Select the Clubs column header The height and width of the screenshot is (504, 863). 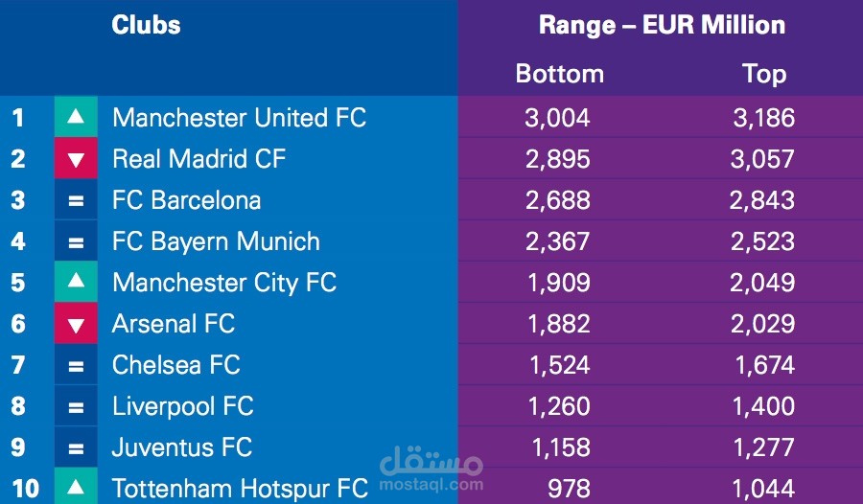click(146, 25)
